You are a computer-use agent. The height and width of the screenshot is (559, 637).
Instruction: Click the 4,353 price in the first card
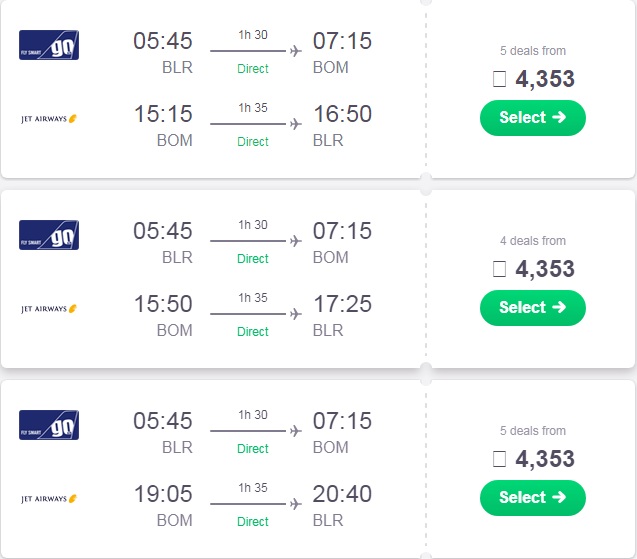545,79
